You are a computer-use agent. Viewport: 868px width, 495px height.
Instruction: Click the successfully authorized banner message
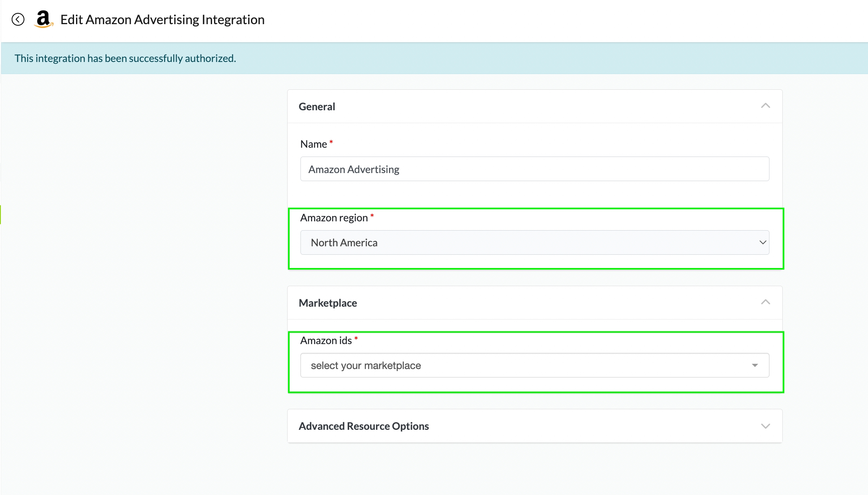click(125, 58)
